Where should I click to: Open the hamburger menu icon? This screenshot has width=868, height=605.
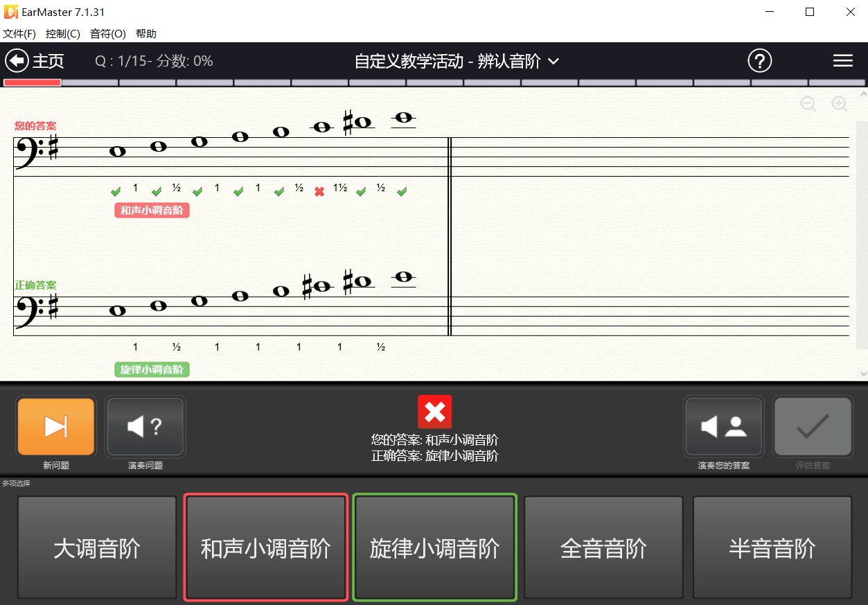pyautogui.click(x=842, y=61)
